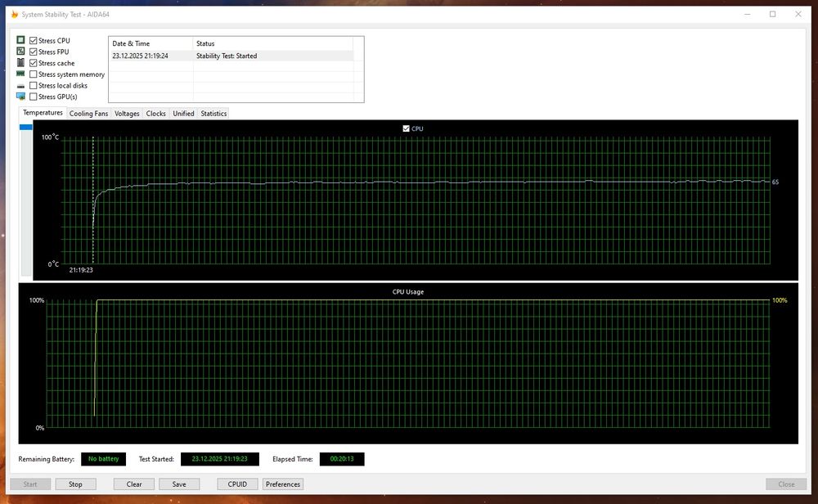Click the yellow 100% usage value label
The width and height of the screenshot is (818, 504).
tap(780, 300)
